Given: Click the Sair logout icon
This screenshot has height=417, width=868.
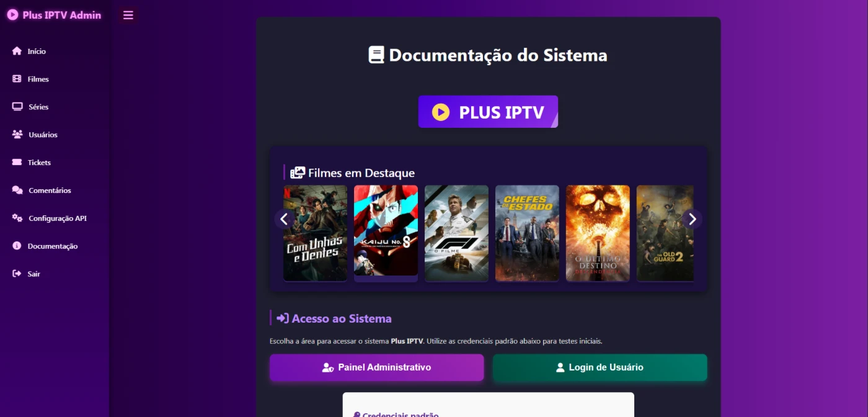Looking at the screenshot, I should [17, 274].
